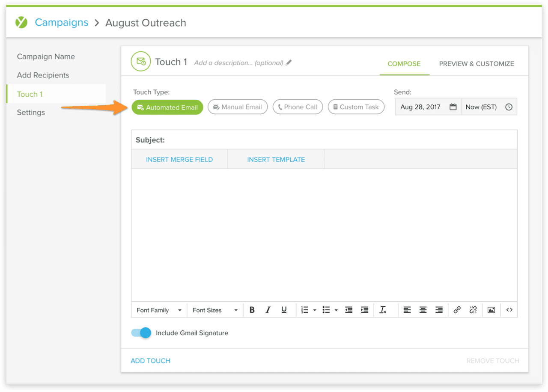Open the bullet list style dropdown arrow
Image resolution: width=548 pixels, height=392 pixels.
click(336, 309)
